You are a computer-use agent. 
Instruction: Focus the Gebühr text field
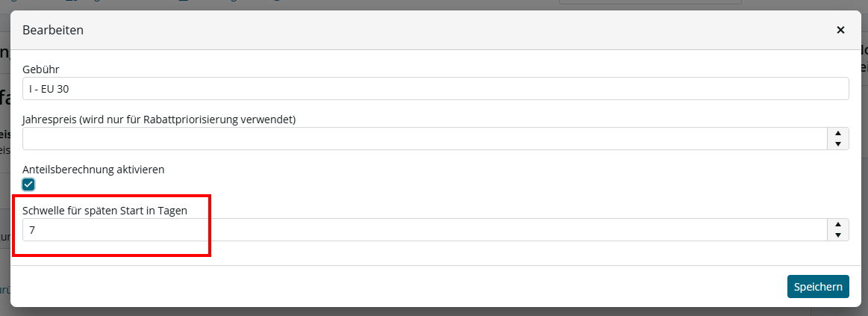click(435, 89)
